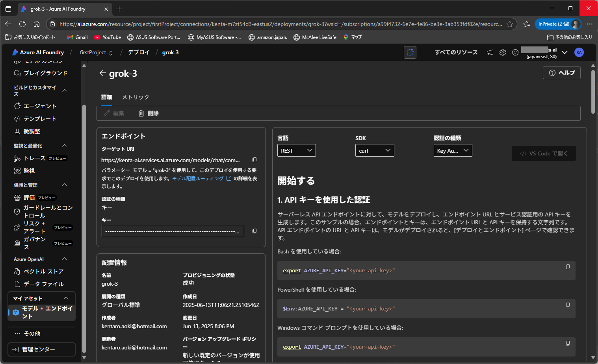598x364 pixels.
Task: Open the InPrivate profile button
Action: pyautogui.click(x=558, y=24)
